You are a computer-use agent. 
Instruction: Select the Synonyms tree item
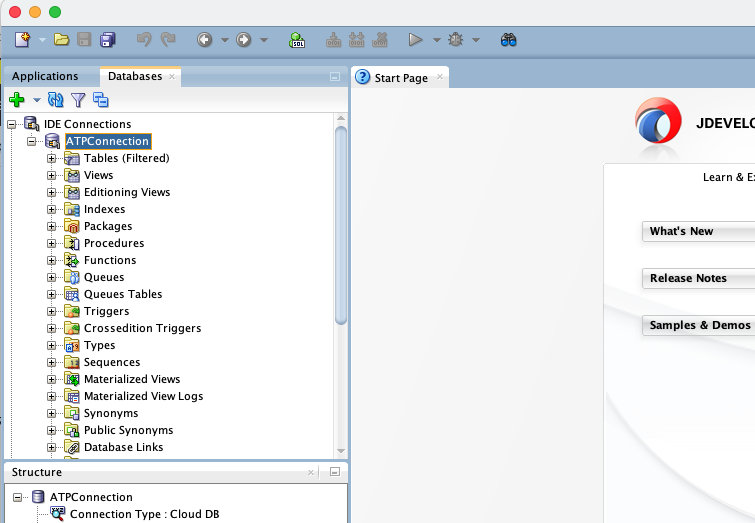click(111, 413)
